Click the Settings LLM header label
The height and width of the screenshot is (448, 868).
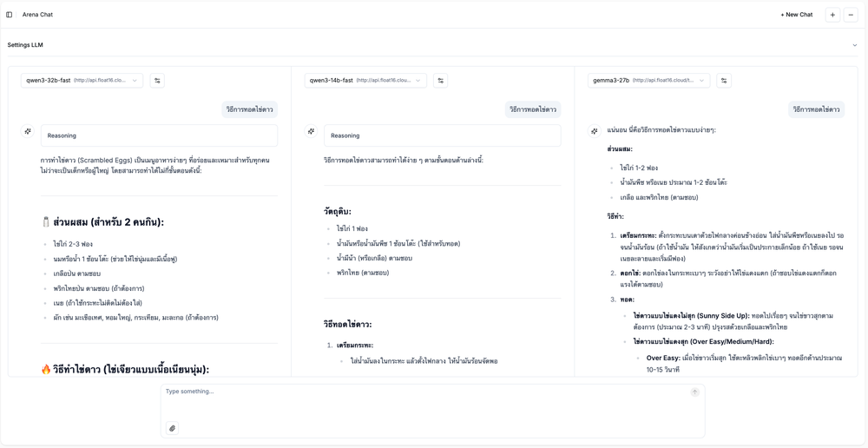25,45
